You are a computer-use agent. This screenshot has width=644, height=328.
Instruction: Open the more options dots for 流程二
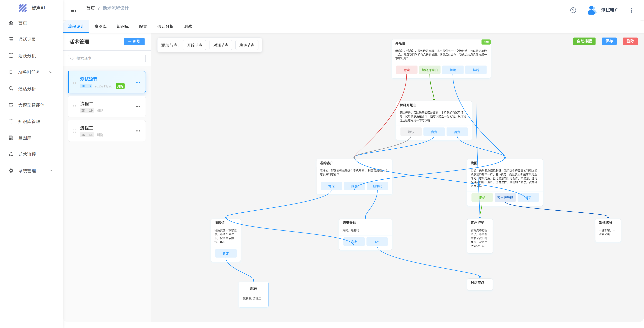138,107
